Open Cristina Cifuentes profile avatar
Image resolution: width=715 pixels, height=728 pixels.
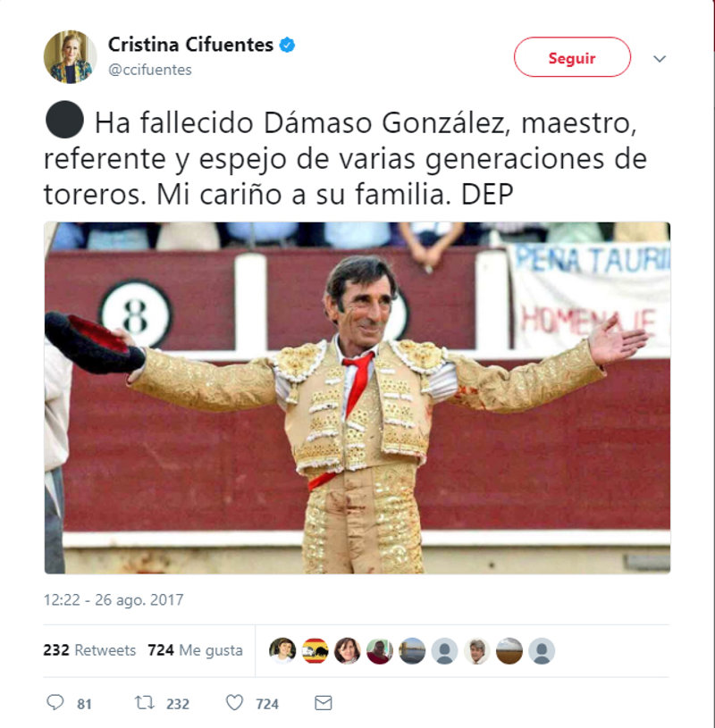(x=70, y=57)
